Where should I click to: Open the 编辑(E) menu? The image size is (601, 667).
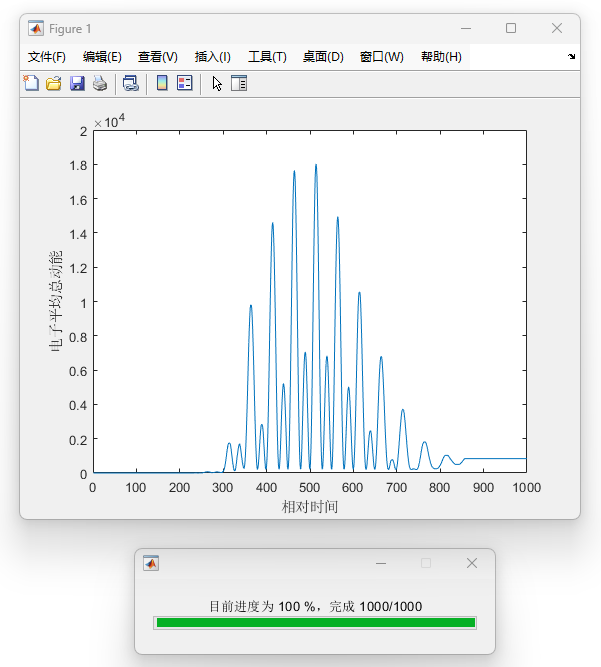[102, 57]
